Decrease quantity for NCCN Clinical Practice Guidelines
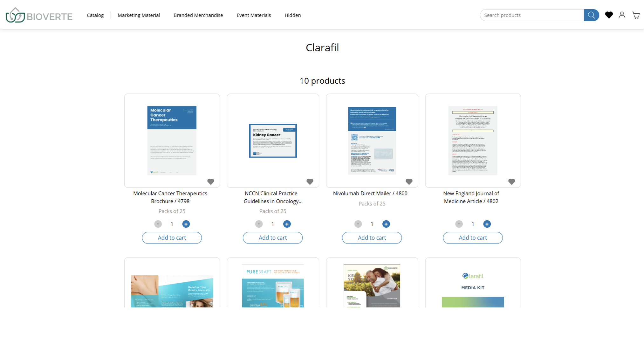Image resolution: width=644 pixels, height=337 pixels. pos(259,224)
